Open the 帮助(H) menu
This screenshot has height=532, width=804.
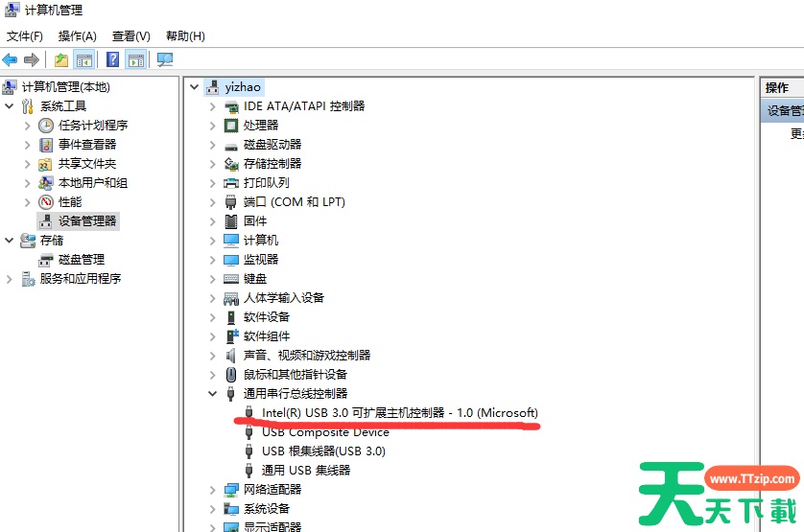pyautogui.click(x=185, y=35)
